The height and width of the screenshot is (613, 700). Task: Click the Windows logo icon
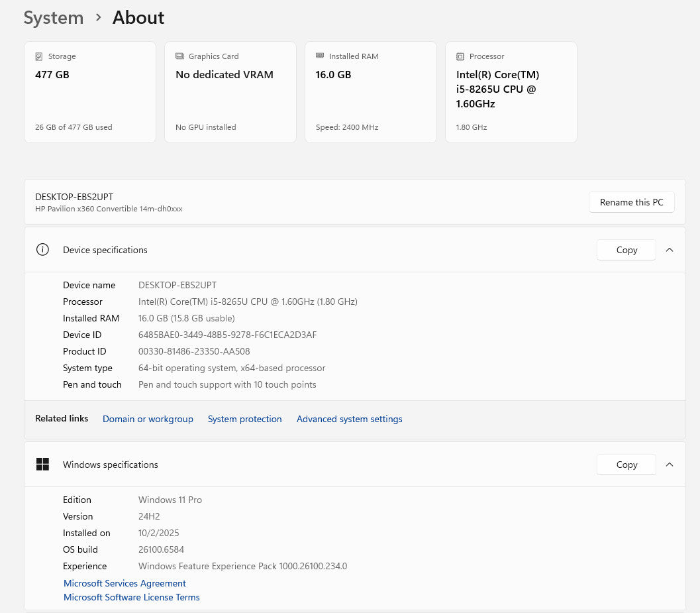42,465
